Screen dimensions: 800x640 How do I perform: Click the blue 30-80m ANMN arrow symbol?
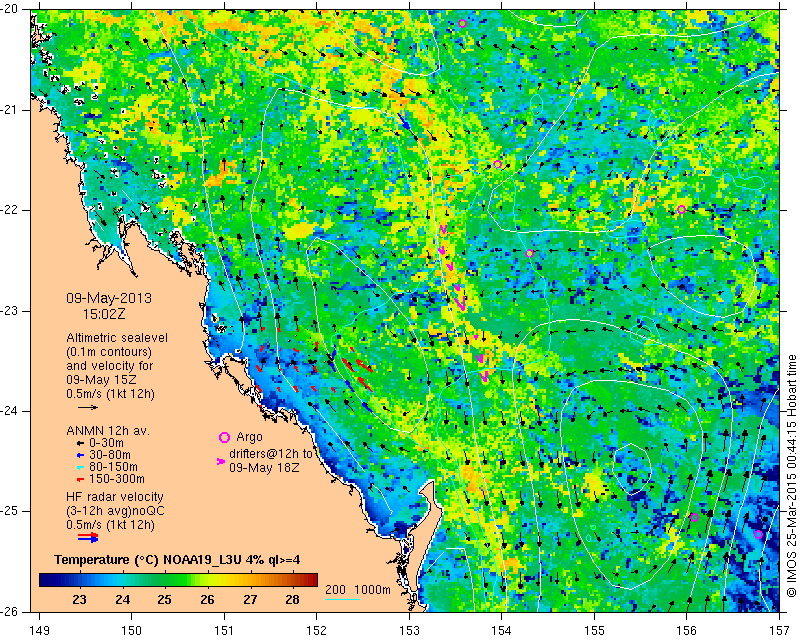click(x=80, y=455)
